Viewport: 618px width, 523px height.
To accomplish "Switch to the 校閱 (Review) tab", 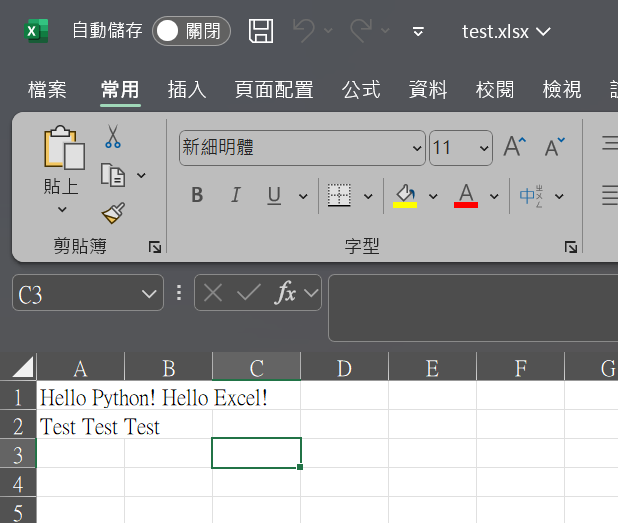I will coord(495,89).
